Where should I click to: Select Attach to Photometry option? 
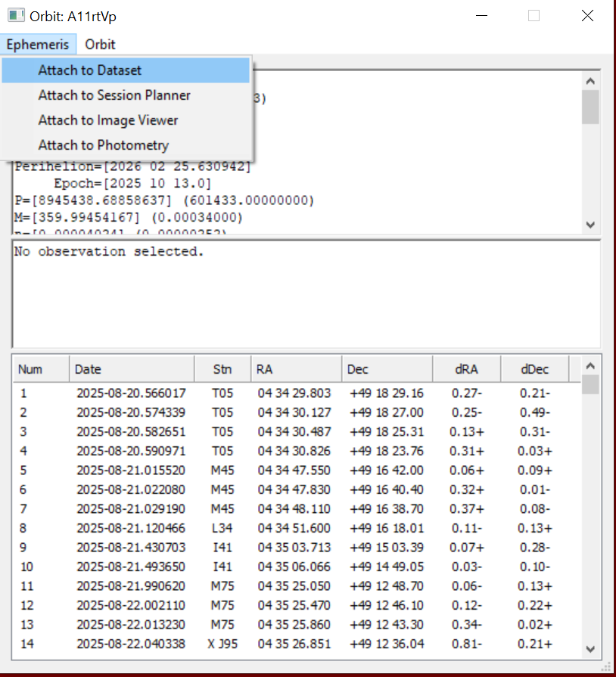(x=103, y=145)
